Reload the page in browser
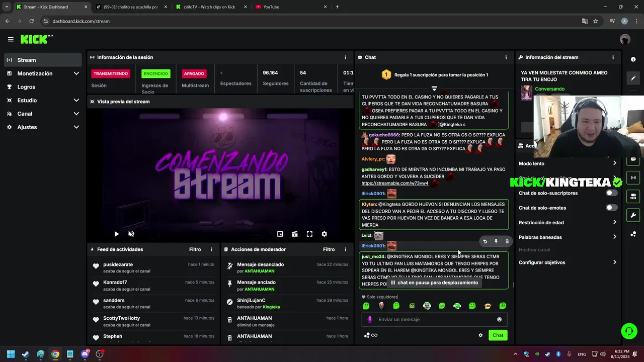 (x=31, y=21)
